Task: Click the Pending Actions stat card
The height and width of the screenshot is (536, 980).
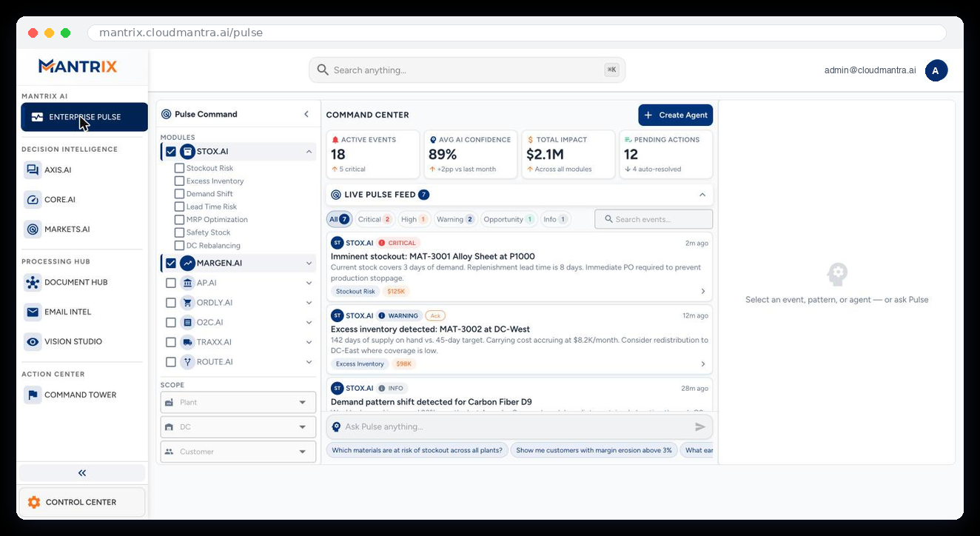Action: (666, 155)
